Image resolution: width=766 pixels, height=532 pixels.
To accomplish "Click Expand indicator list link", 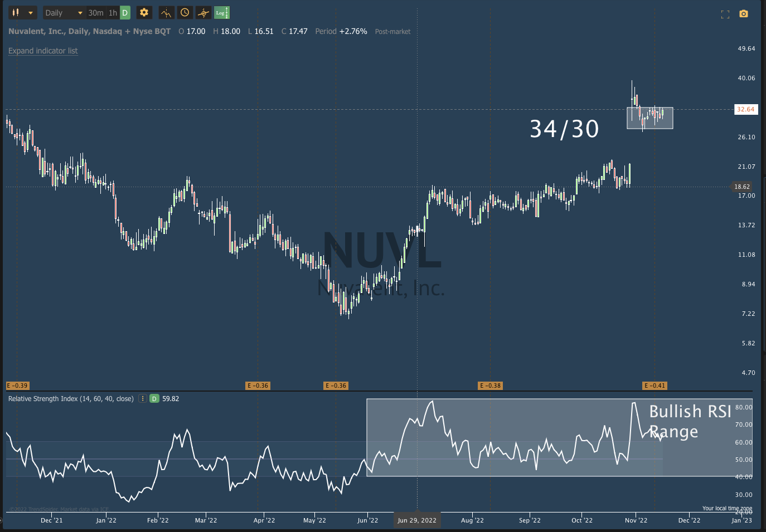I will (43, 51).
